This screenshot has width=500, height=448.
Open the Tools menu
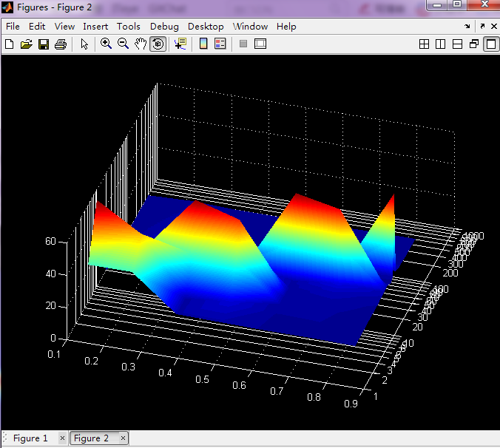click(129, 27)
